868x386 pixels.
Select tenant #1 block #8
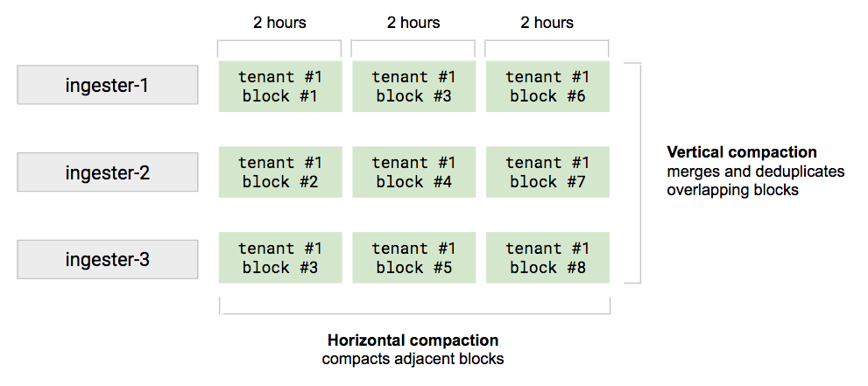click(x=547, y=258)
